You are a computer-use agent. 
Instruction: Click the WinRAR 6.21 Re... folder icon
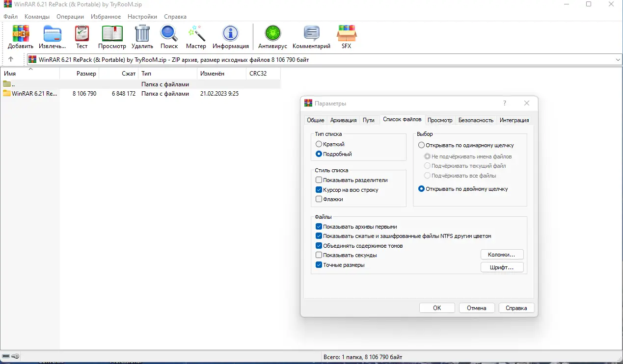[6, 93]
